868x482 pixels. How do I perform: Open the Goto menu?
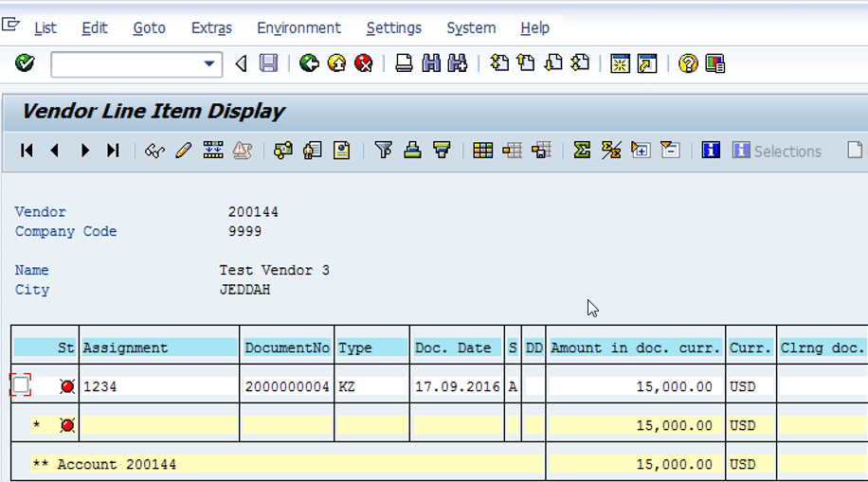click(150, 27)
